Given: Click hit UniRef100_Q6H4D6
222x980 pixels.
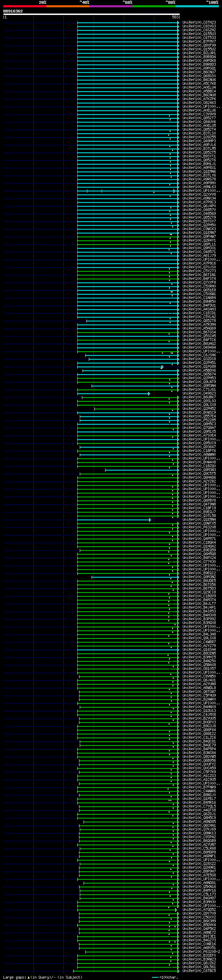Looking at the screenshot, I should tap(199, 477).
